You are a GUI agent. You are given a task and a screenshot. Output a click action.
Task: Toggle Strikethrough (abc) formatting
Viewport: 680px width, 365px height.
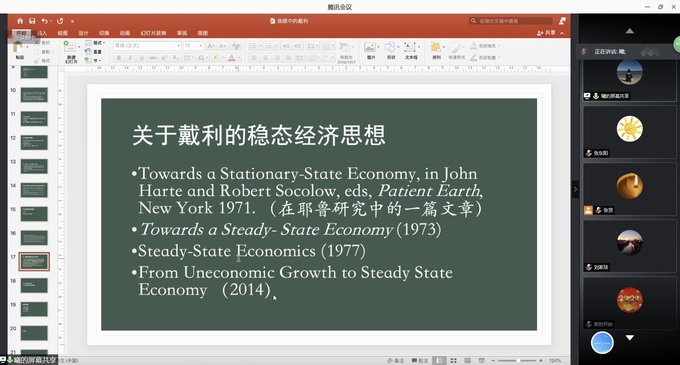[x=153, y=58]
